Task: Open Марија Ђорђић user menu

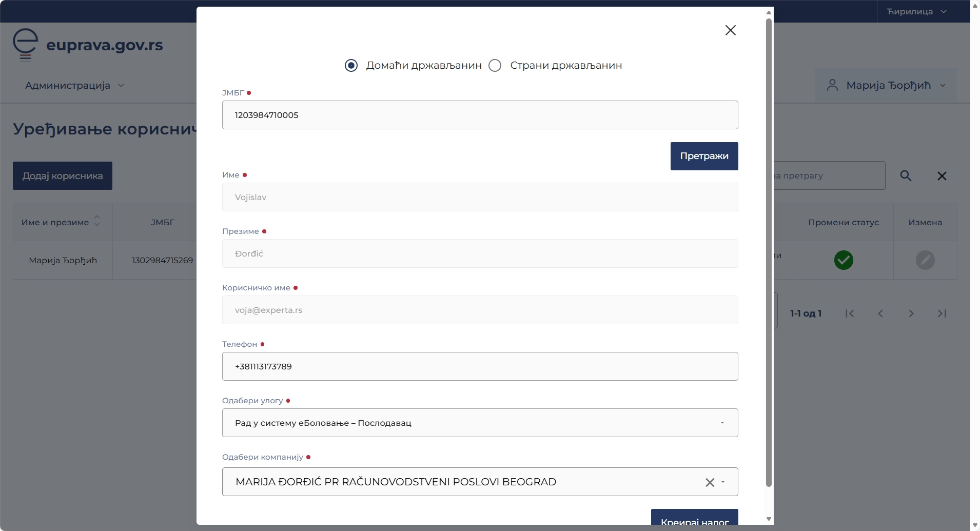Action: point(886,86)
